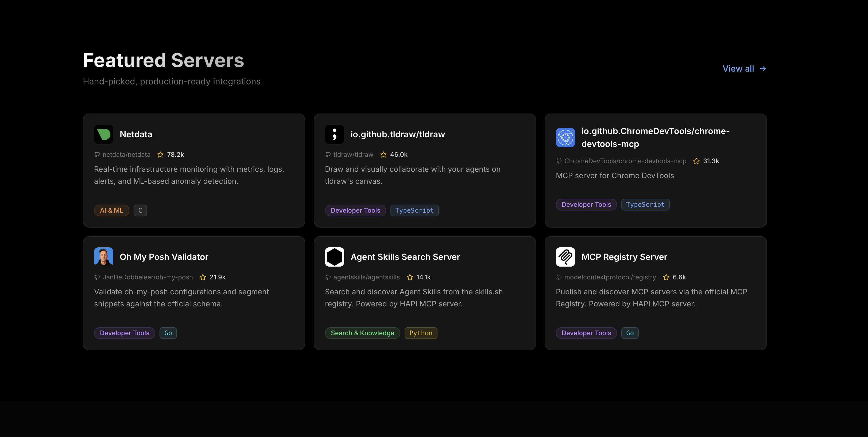Click GitHub icon next to modelcontextprotocol/registry
Viewport: 868px width, 437px height.
(x=559, y=277)
